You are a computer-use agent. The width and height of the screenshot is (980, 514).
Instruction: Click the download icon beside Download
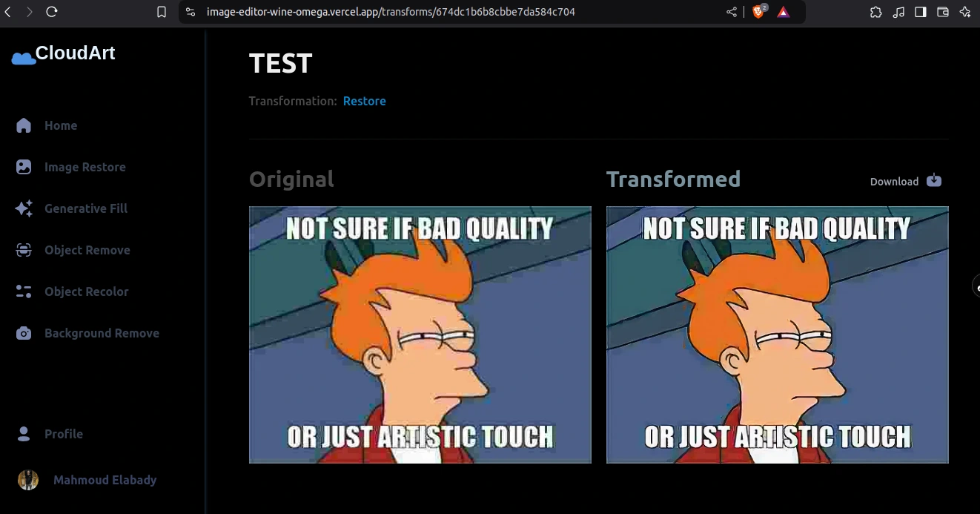click(x=934, y=180)
